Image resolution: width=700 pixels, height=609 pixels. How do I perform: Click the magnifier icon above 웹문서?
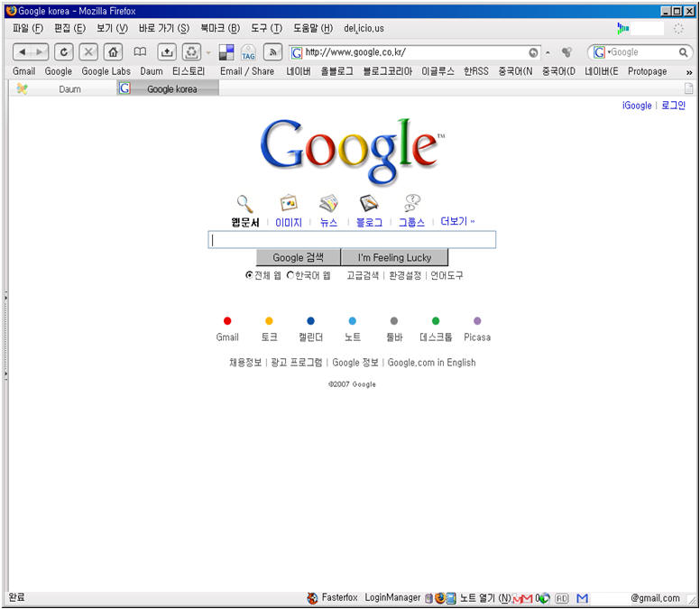pos(244,204)
